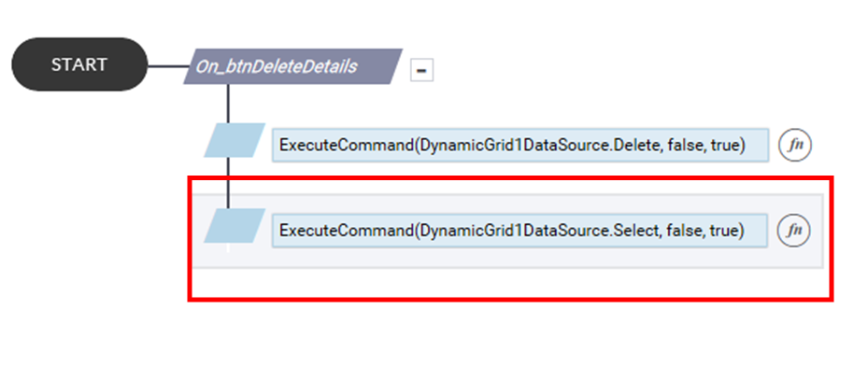Click connector line between START and On_btnDeleteDetails
Image resolution: width=868 pixels, height=366 pixels.
pos(169,67)
